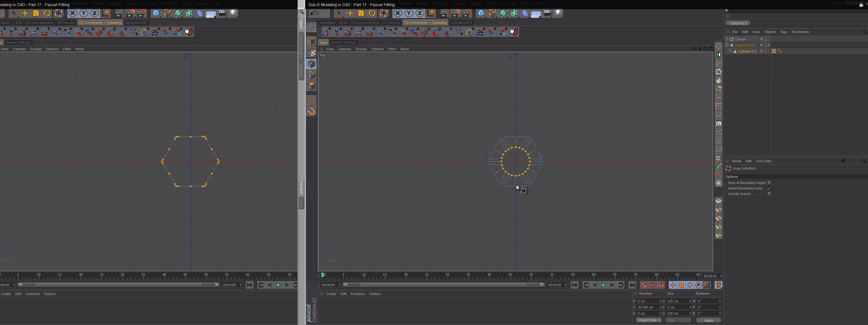Play the animation forward
The height and width of the screenshot is (325, 868).
click(x=603, y=285)
